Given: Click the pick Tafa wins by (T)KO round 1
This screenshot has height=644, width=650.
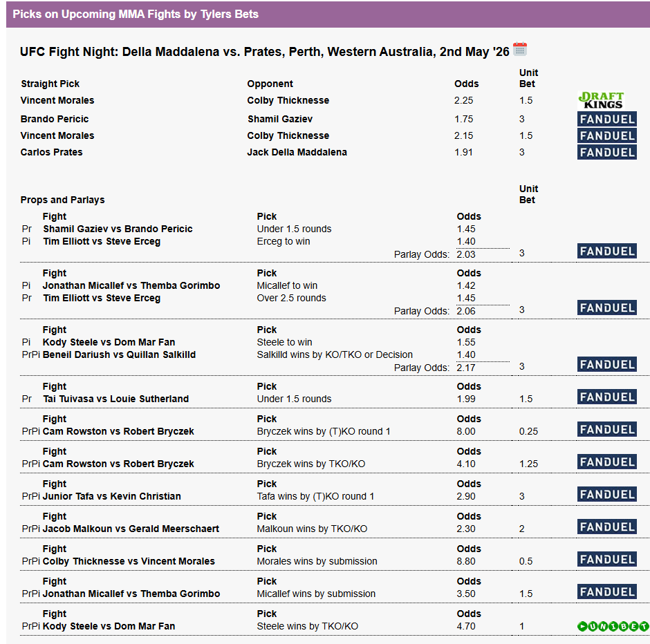Looking at the screenshot, I should pyautogui.click(x=315, y=496).
